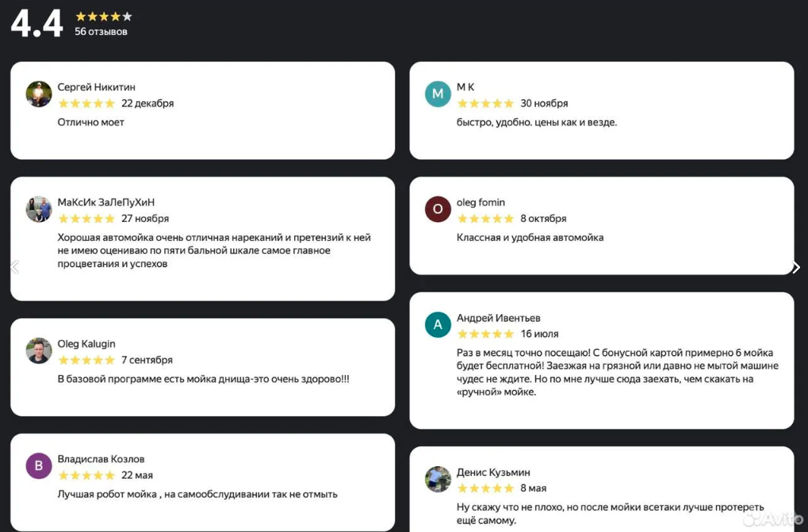Viewport: 808px width, 532px height.
Task: Click the star rating dated 8 мая
Action: 485,488
